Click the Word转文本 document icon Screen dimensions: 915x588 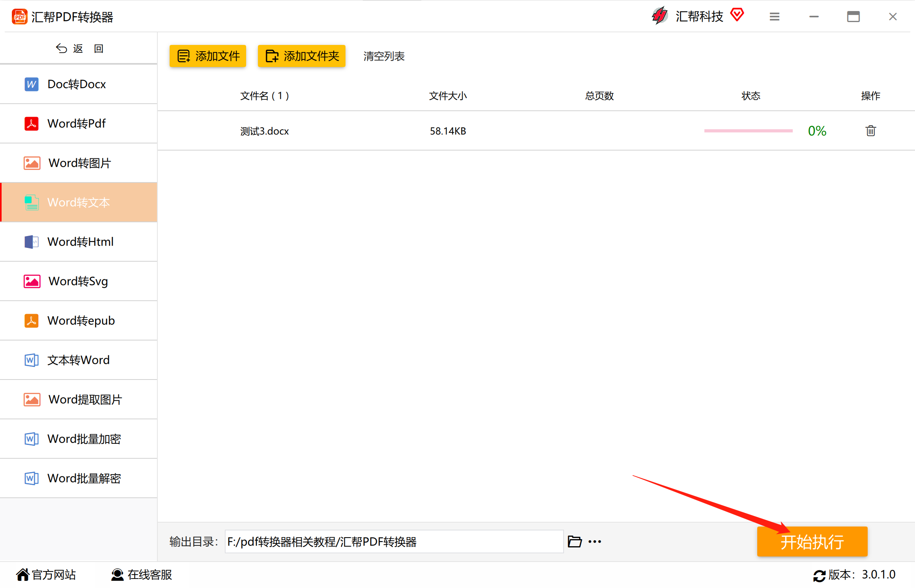(x=32, y=203)
